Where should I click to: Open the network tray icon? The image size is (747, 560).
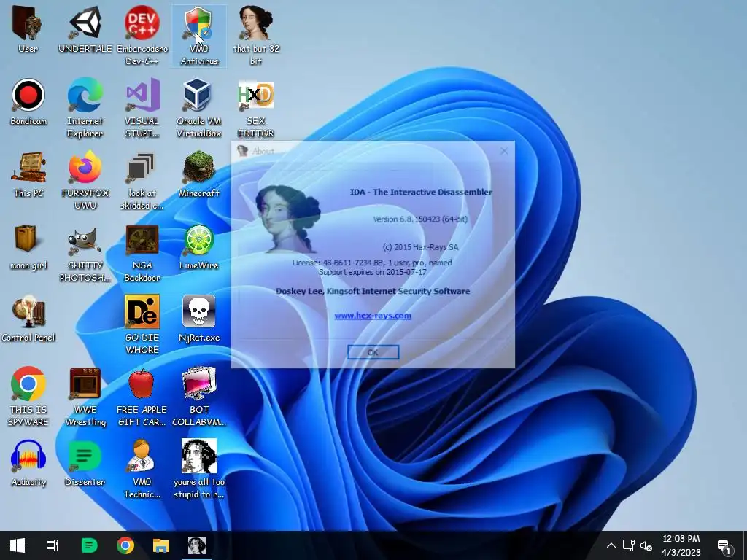tap(629, 545)
